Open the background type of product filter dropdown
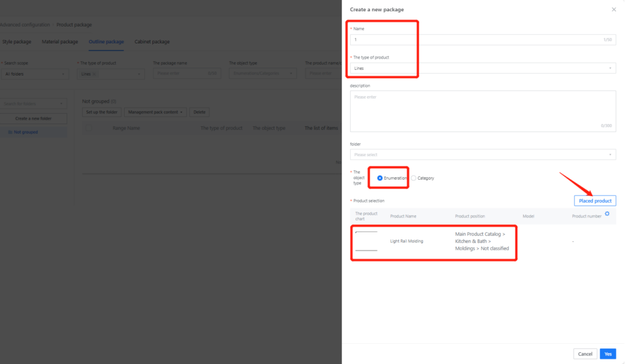 (111, 74)
